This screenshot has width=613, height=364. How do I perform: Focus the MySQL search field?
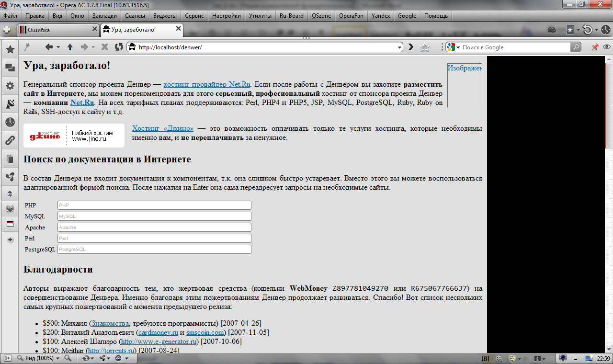[x=154, y=216]
